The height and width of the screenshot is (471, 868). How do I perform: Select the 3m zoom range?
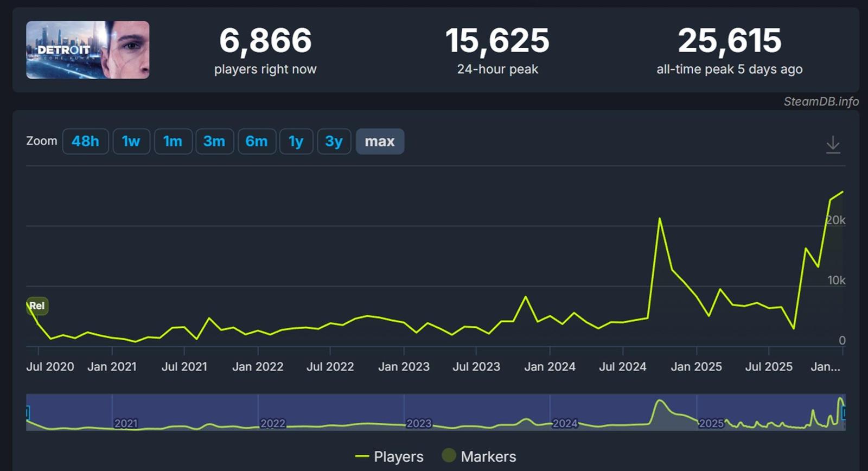(x=214, y=142)
